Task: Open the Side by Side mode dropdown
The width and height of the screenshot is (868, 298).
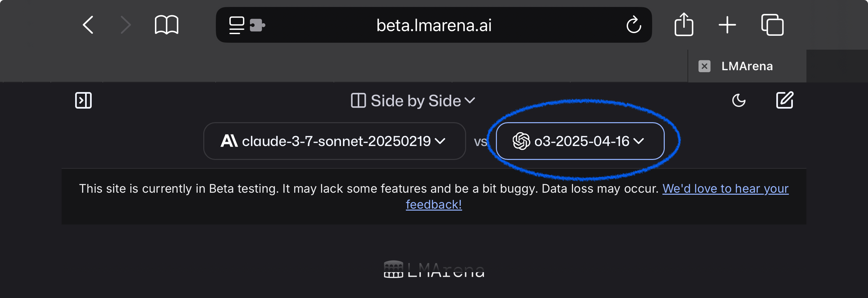Action: [x=413, y=101]
